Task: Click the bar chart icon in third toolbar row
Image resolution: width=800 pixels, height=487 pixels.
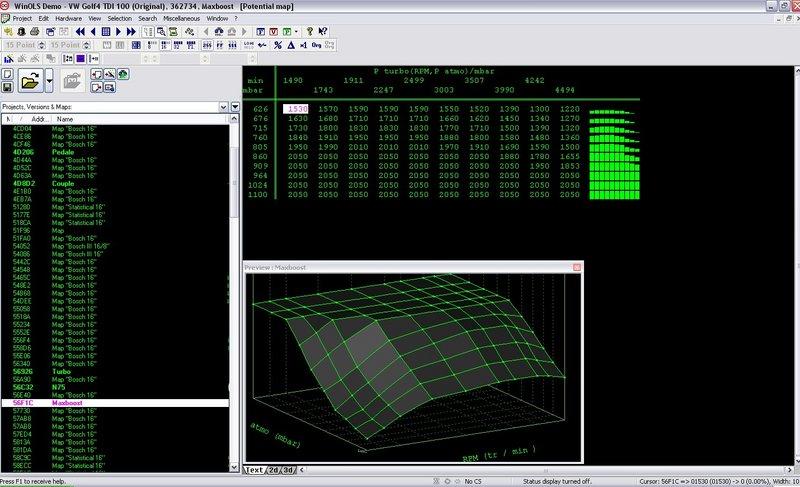Action: click(9, 59)
